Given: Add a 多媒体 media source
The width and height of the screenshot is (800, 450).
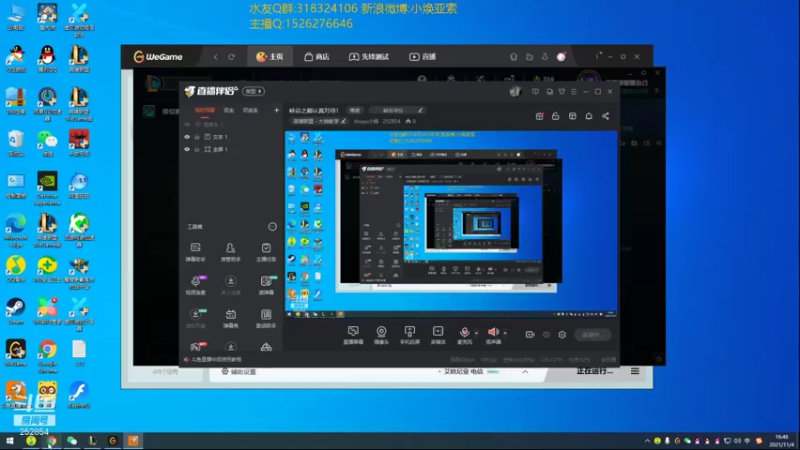Looking at the screenshot, I should pos(438,335).
